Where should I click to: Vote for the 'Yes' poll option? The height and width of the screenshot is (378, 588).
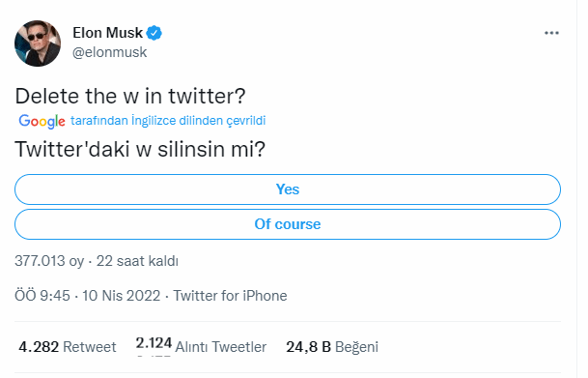pos(288,189)
